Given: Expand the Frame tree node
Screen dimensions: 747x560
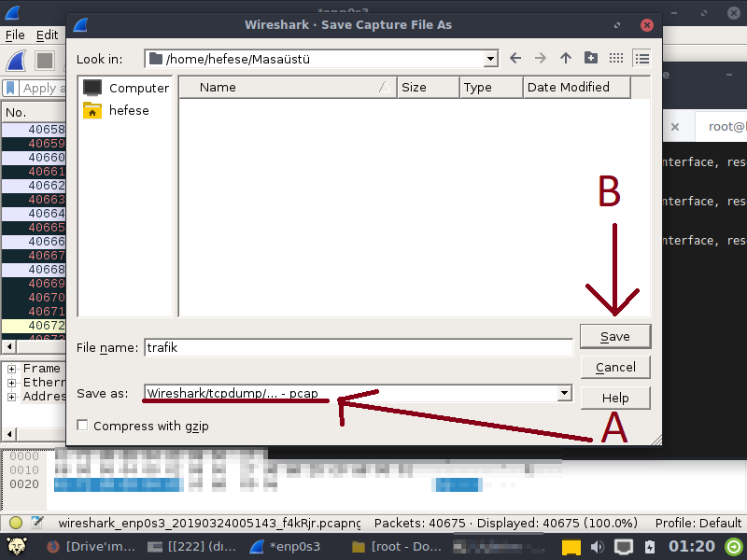Looking at the screenshot, I should [11, 369].
